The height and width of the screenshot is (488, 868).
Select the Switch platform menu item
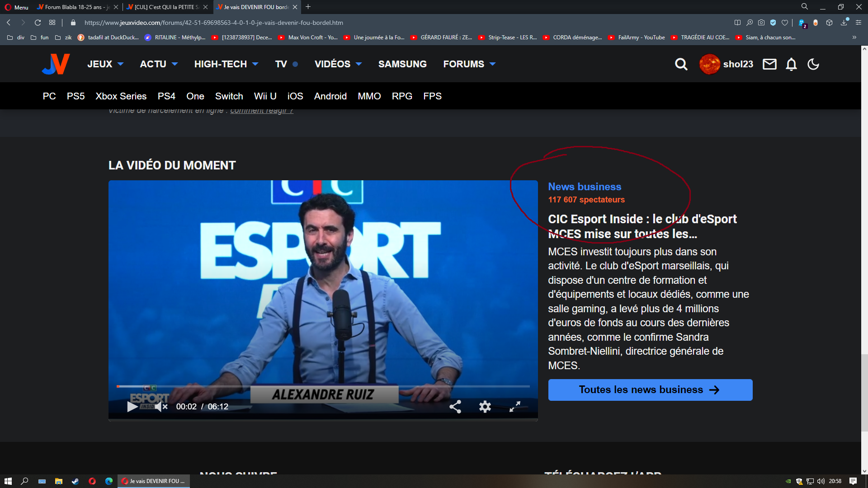pyautogui.click(x=229, y=96)
